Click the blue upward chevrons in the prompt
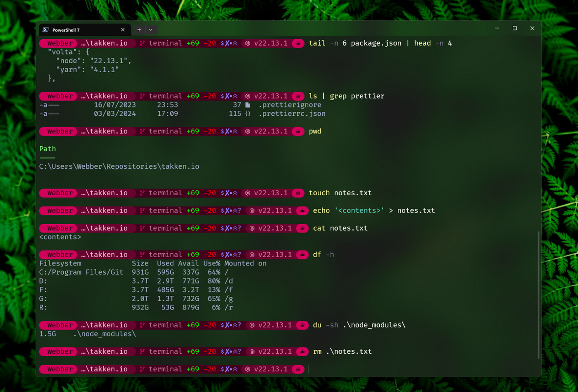 (x=235, y=369)
